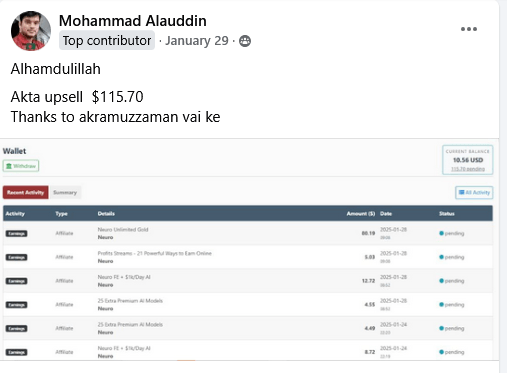Click the Status column header

coord(447,214)
